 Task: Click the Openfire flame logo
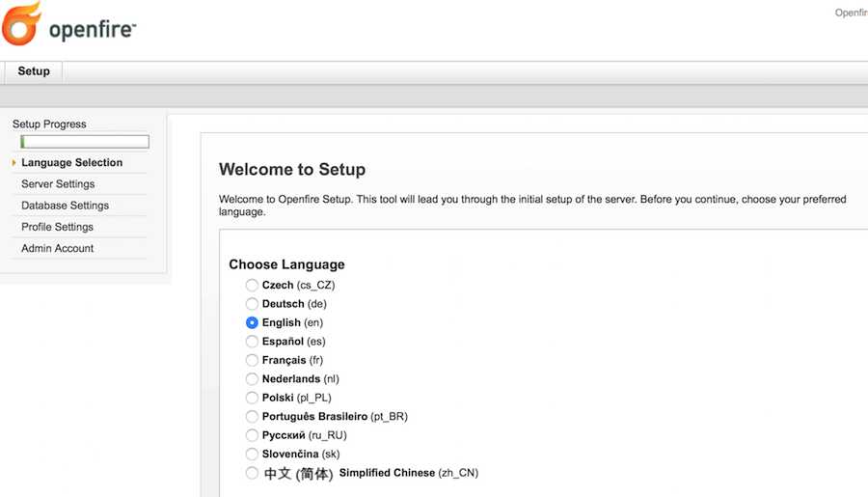pos(21,24)
